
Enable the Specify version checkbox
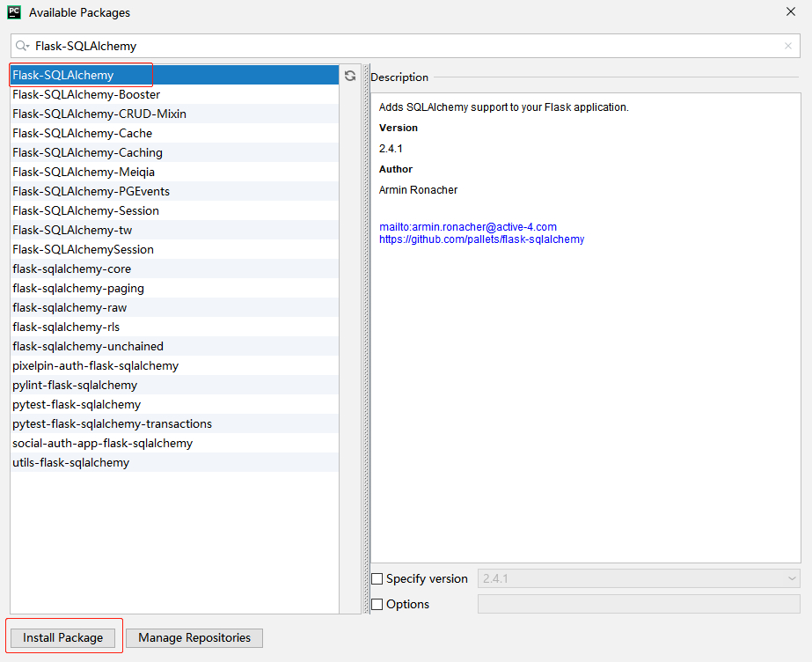pos(377,578)
